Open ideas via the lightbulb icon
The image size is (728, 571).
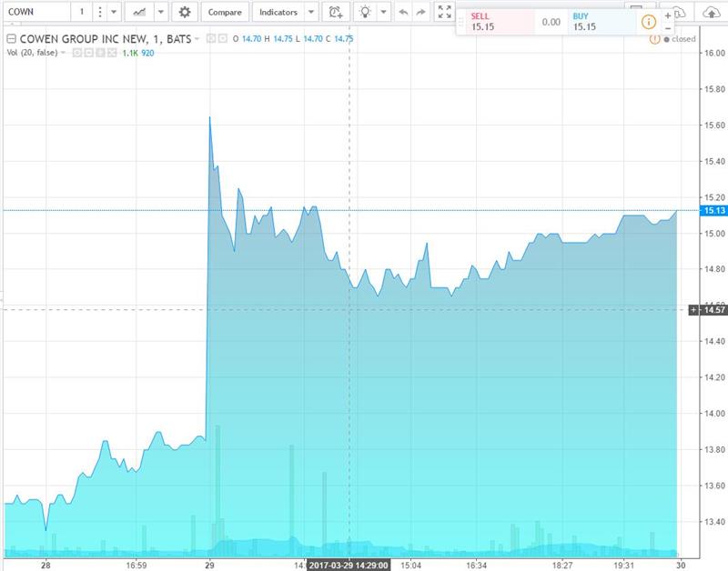[365, 13]
